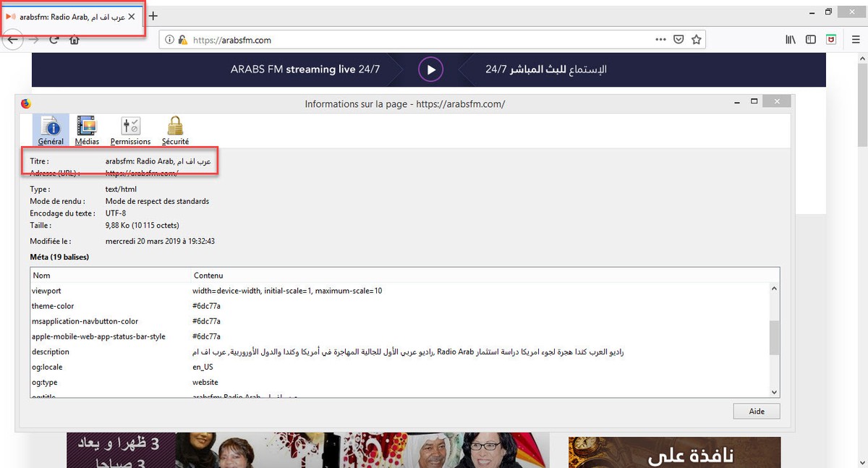Play the ARABS FM live stream
Image resolution: width=868 pixels, height=468 pixels.
click(x=430, y=69)
